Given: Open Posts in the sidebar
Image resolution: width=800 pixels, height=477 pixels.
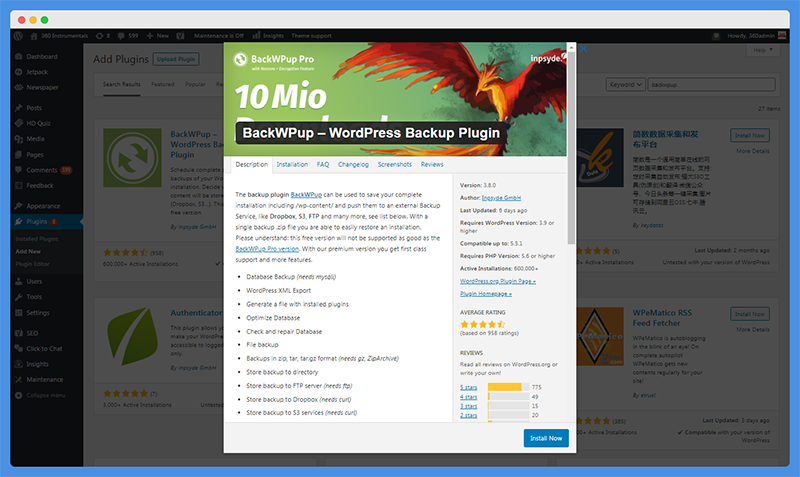Looking at the screenshot, I should point(34,108).
